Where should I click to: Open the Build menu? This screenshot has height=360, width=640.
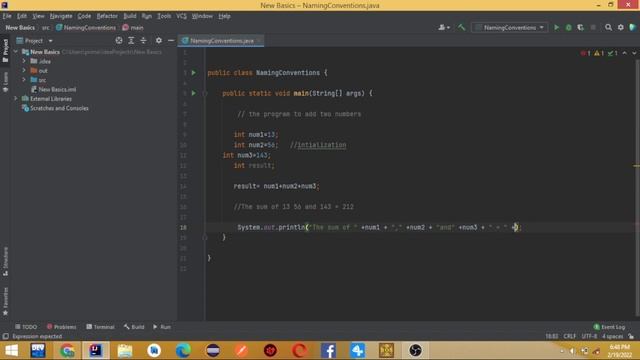point(130,16)
